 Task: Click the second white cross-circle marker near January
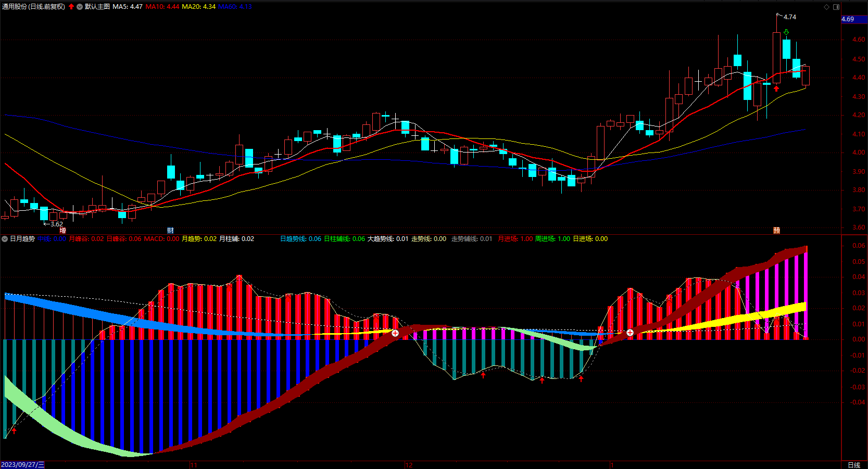point(630,332)
